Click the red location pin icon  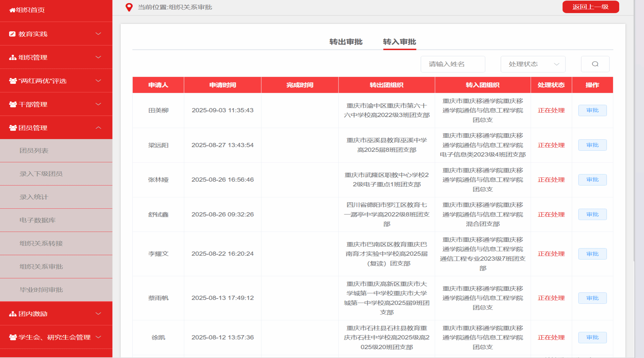tap(129, 7)
